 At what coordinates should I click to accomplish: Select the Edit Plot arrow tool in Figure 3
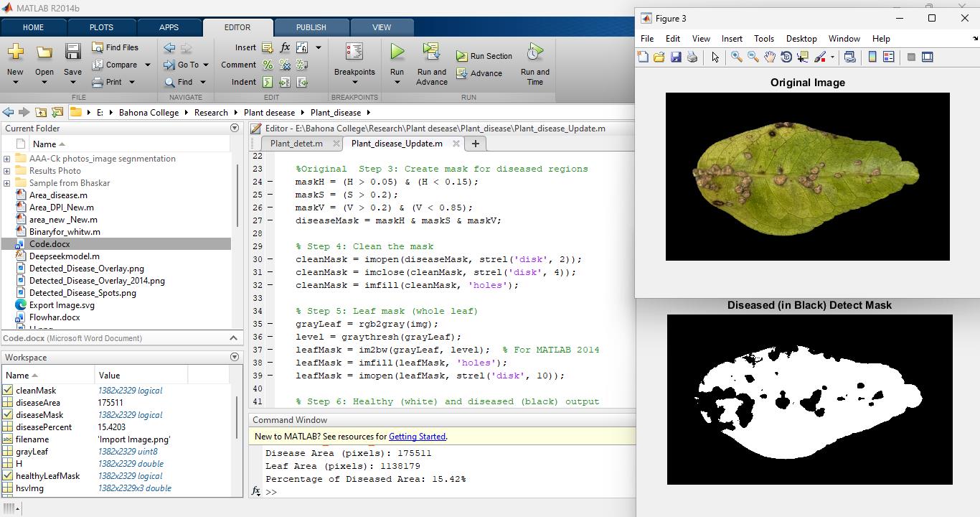pos(715,57)
